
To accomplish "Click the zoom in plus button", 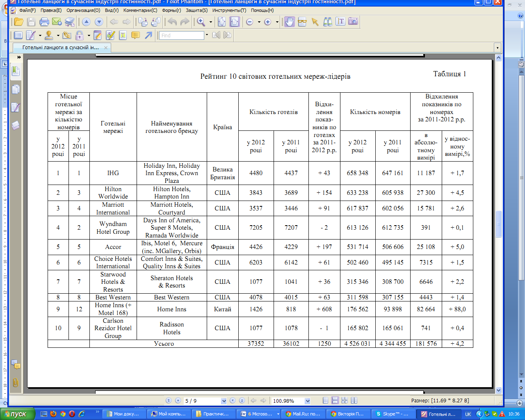I will (x=268, y=22).
